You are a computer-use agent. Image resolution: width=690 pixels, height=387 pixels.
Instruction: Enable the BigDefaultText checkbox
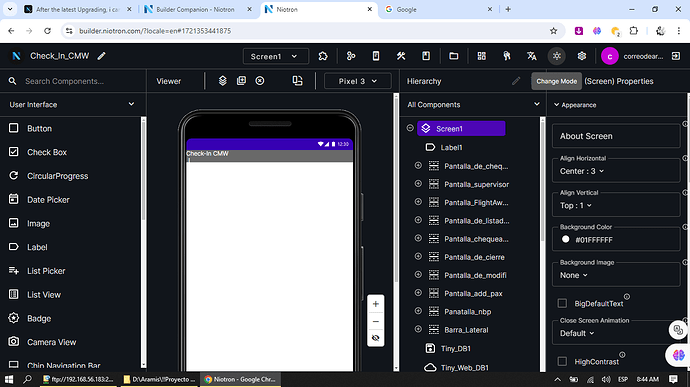pyautogui.click(x=562, y=303)
